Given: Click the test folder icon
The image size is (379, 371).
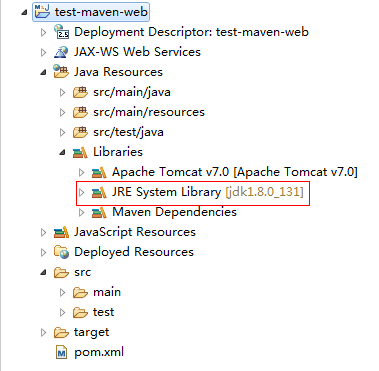Looking at the screenshot, I should (80, 312).
